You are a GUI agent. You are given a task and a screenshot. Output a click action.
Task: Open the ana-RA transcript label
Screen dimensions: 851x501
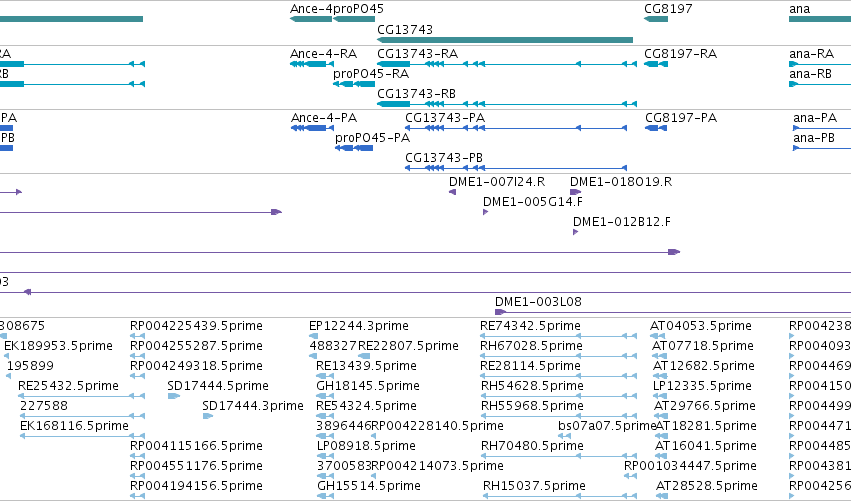[811, 54]
